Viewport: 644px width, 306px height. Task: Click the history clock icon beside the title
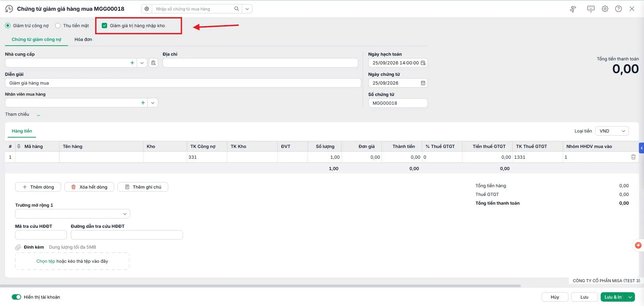point(9,9)
